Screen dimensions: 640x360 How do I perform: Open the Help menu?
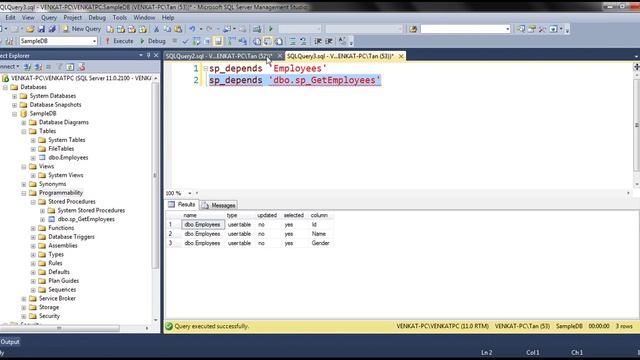pos(168,18)
